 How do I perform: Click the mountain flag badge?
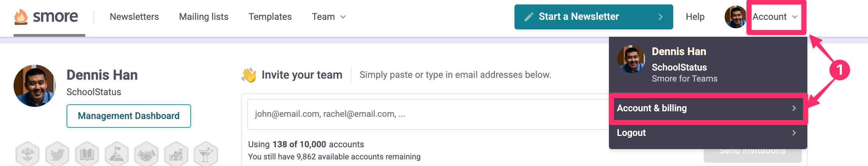117,154
